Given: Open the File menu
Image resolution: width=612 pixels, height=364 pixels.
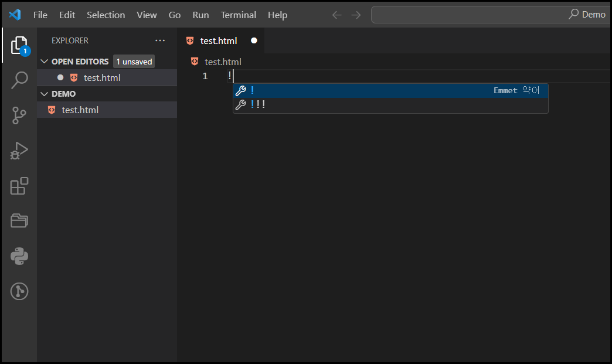Looking at the screenshot, I should coord(40,15).
